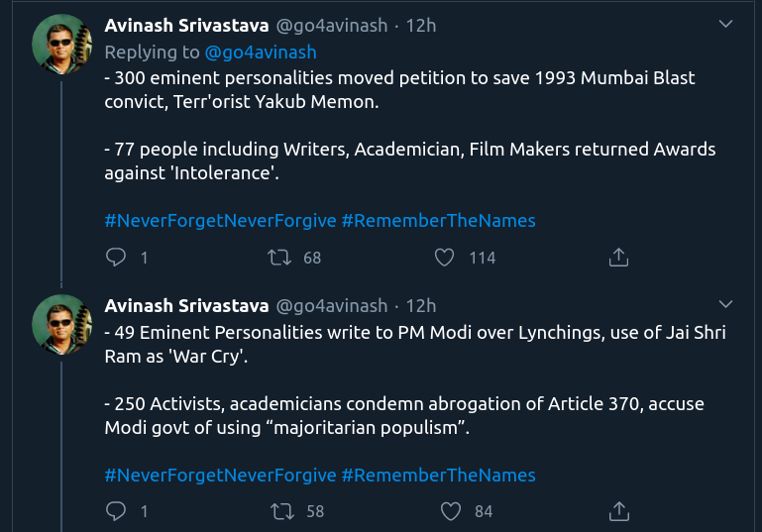Share the first tweet about returned awards
Image resolution: width=762 pixels, height=532 pixels.
pos(618,258)
